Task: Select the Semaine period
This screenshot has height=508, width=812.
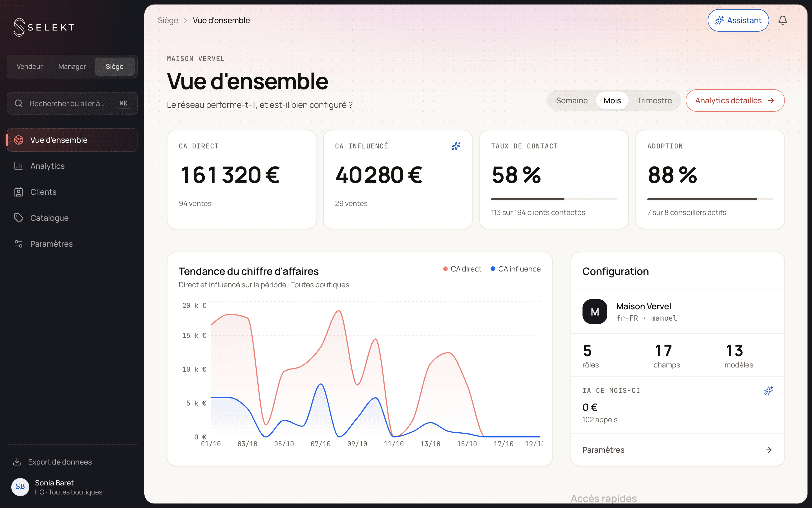Action: coord(572,100)
